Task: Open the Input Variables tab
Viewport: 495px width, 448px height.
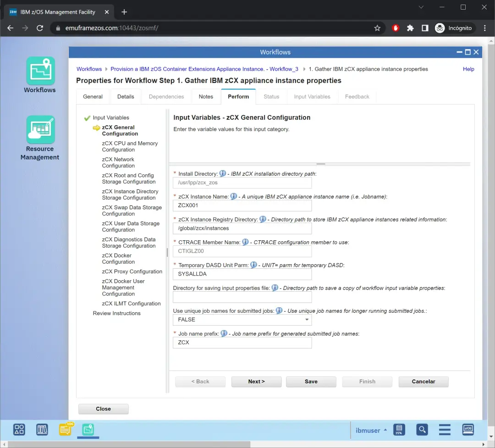Action: tap(312, 97)
